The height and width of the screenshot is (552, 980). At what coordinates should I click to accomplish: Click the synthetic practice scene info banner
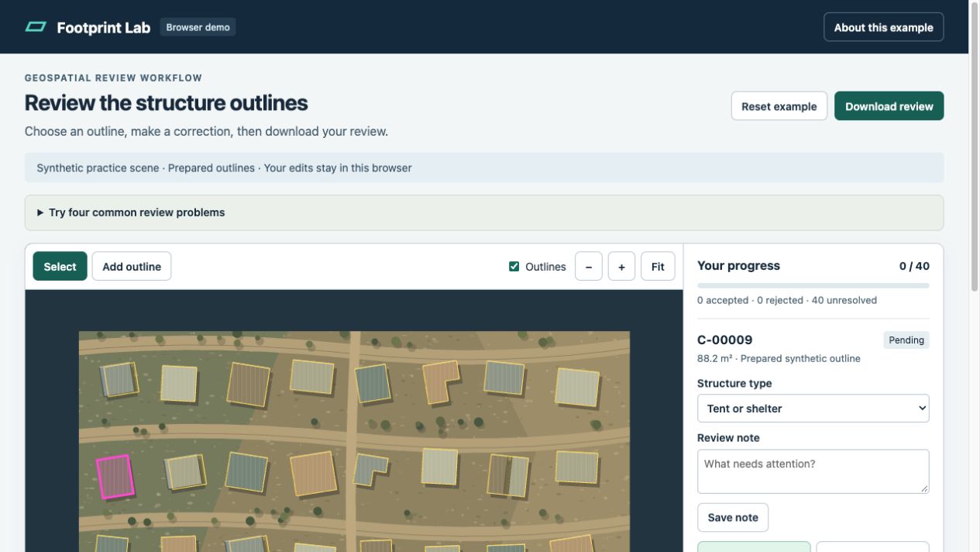(x=484, y=167)
